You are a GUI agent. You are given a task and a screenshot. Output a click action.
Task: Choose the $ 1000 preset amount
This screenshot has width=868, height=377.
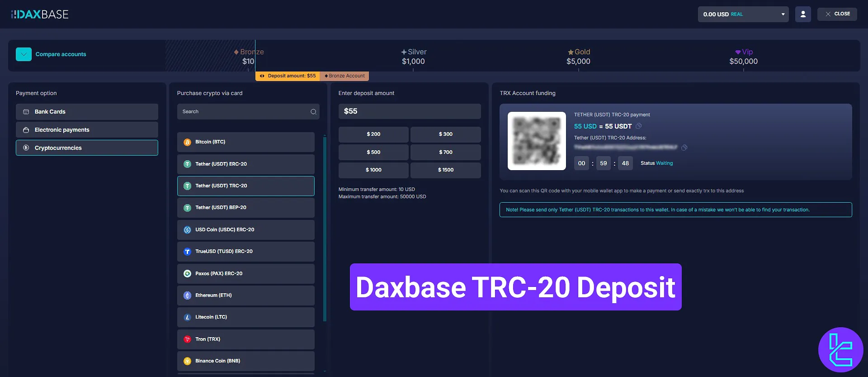[373, 170]
